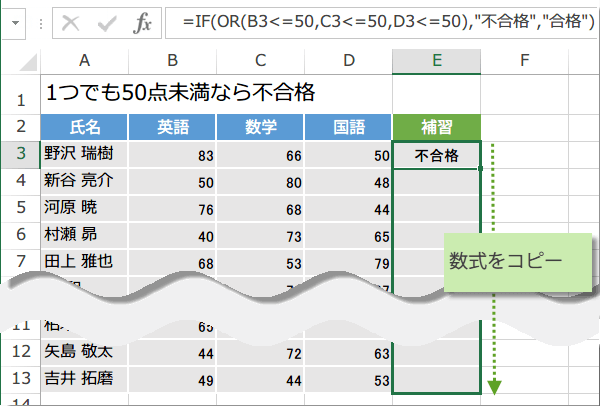Click the name cell 矢島 敬太

click(84, 352)
